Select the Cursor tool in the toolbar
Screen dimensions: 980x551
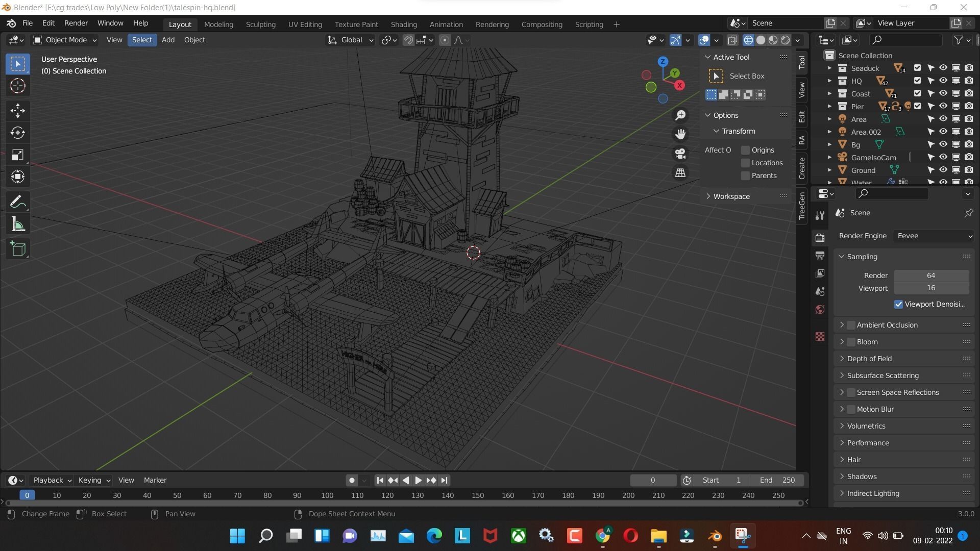coord(18,86)
